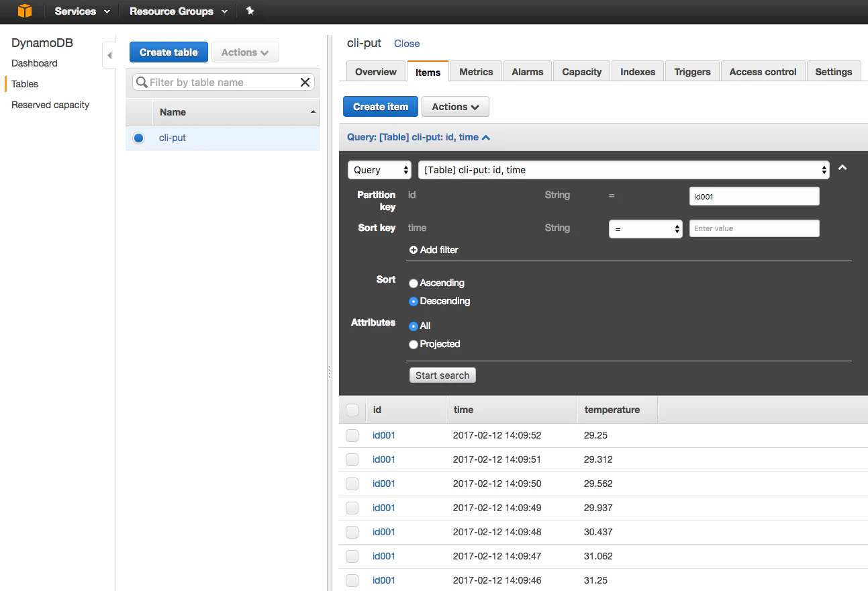Viewport: 868px width, 591px height.
Task: Select All attributes option
Action: 414,326
